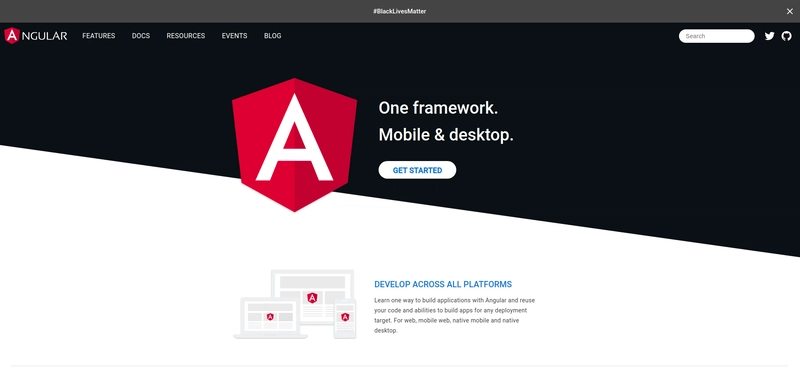Click the large Angular shield logo

click(294, 145)
